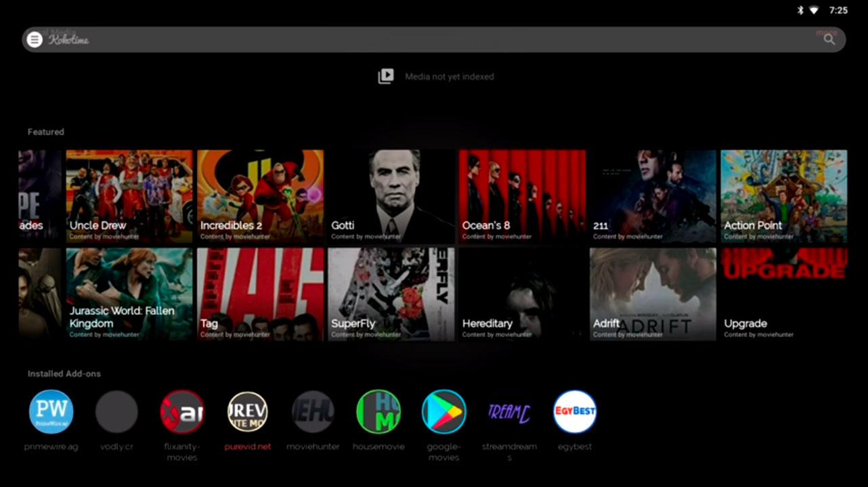868x487 pixels.
Task: Click the Installed Add-ons heading
Action: [64, 373]
